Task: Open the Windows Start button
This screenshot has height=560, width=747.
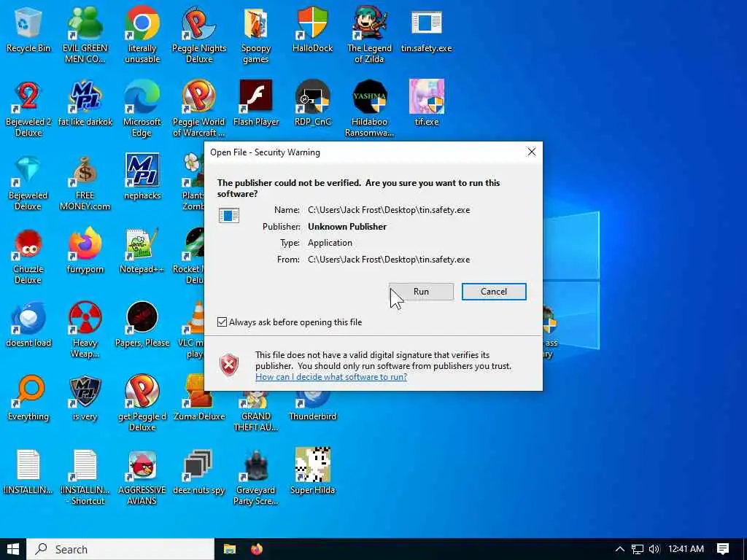Action: tap(13, 549)
